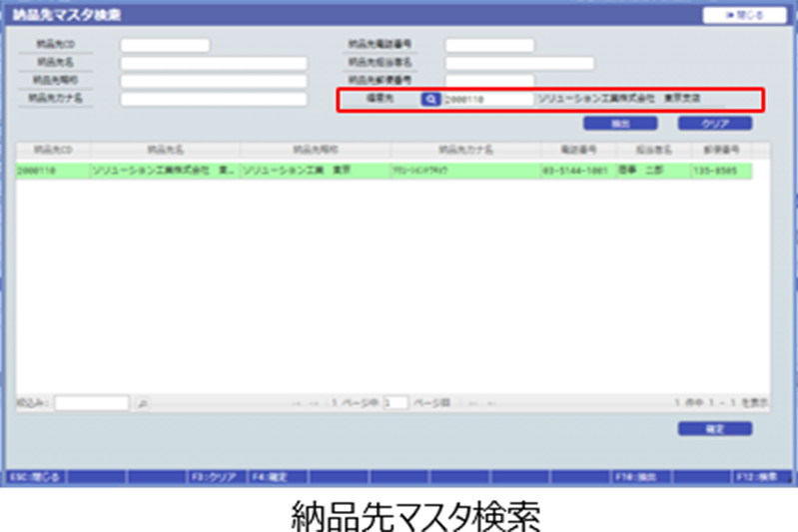Focus the 納品先CD input field

pyautogui.click(x=165, y=45)
